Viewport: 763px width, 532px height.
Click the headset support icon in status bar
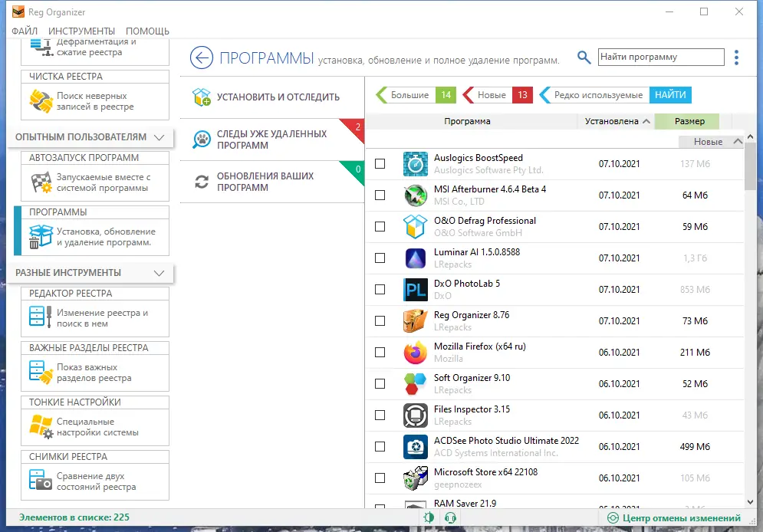click(x=451, y=517)
